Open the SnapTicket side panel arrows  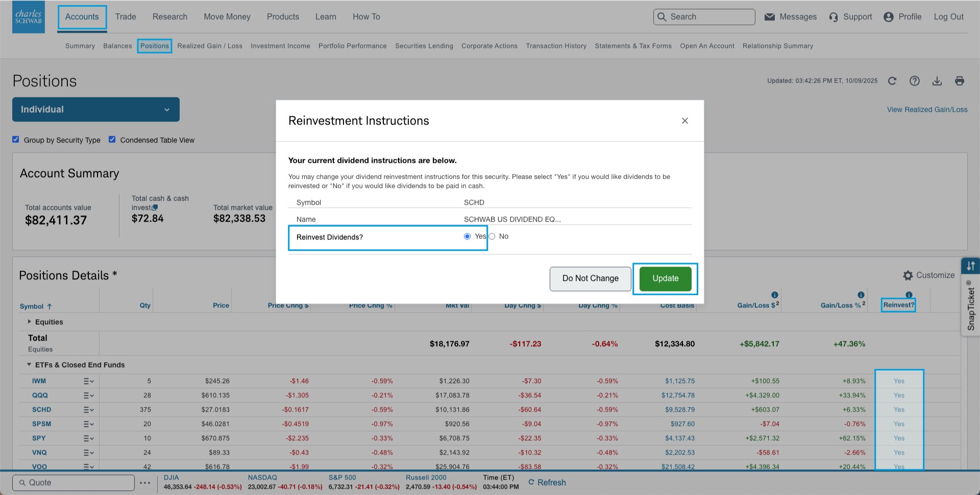970,266
